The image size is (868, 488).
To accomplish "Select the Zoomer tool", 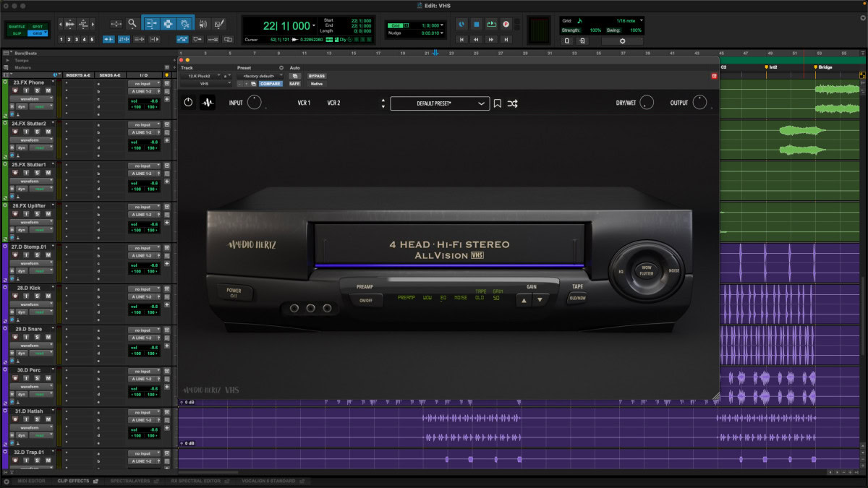I will pos(132,24).
